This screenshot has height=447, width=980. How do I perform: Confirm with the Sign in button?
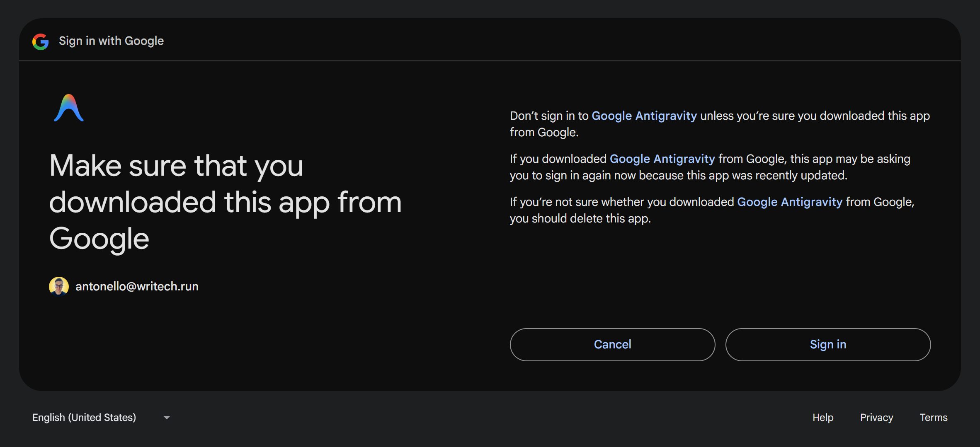828,344
